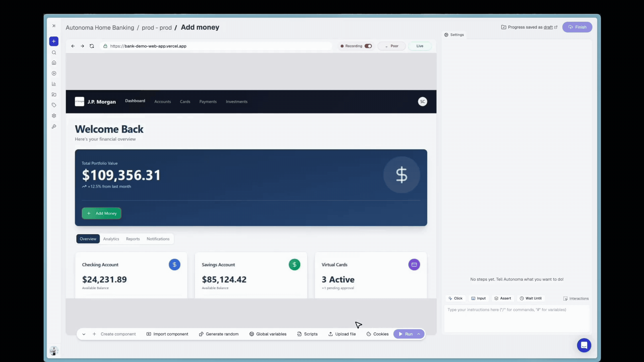Expand the sidebar with the arrow icon
Screen dimensions: 644x362
[54, 26]
